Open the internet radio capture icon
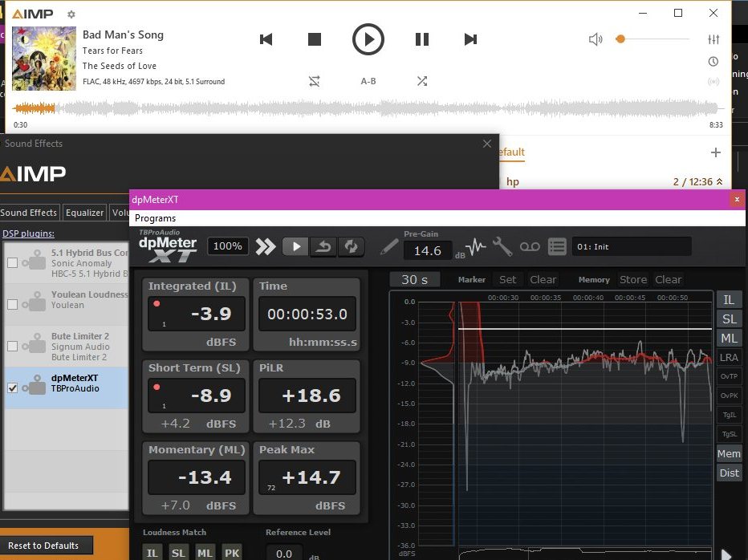This screenshot has width=748, height=560. [x=713, y=82]
